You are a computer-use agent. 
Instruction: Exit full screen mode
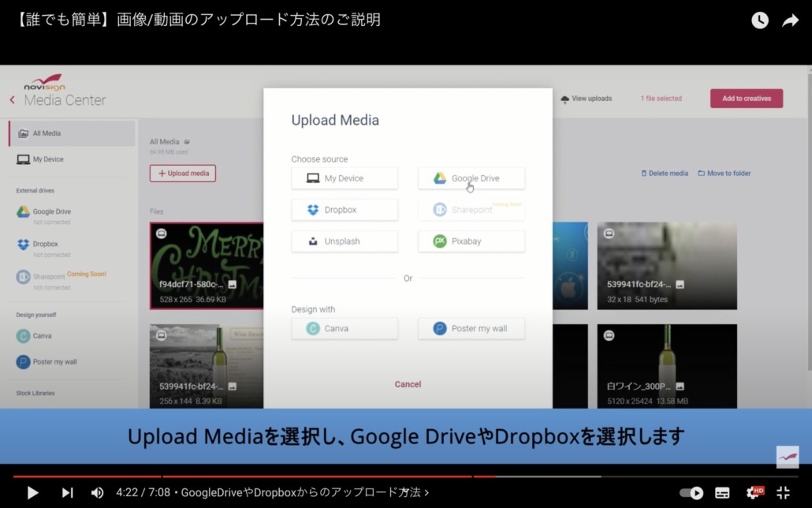pos(784,492)
